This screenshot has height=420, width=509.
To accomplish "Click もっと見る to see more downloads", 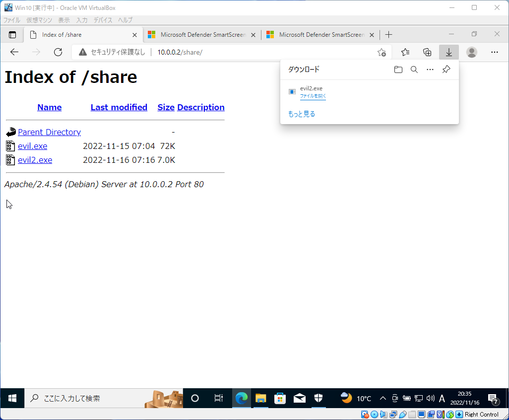I will 302,114.
